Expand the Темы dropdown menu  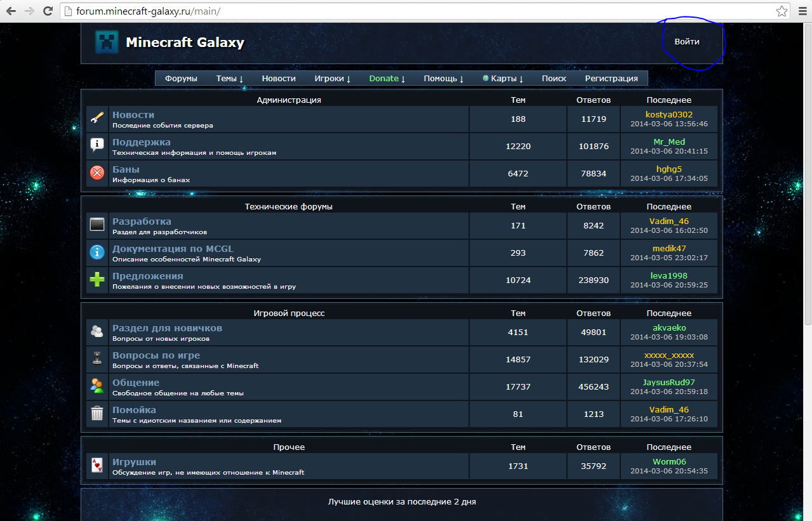[x=230, y=79]
